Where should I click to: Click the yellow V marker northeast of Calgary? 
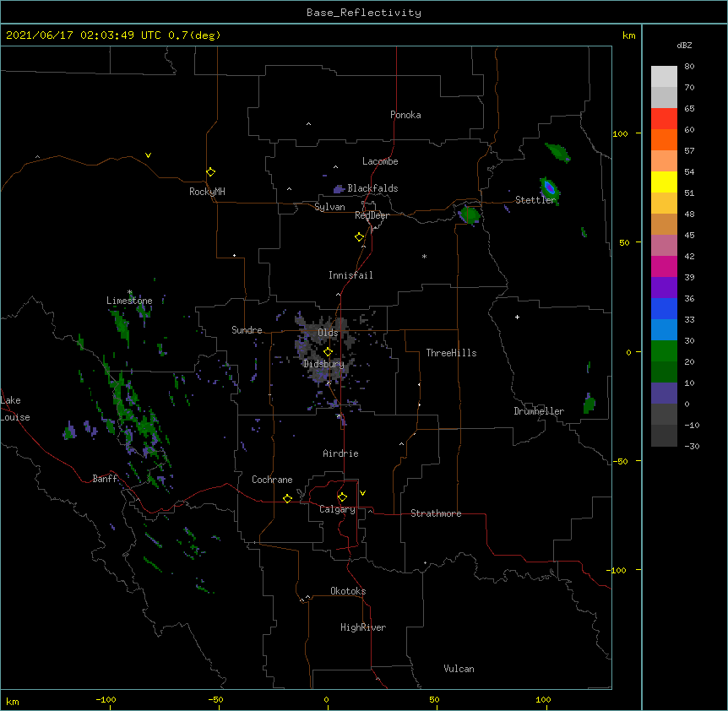[362, 493]
